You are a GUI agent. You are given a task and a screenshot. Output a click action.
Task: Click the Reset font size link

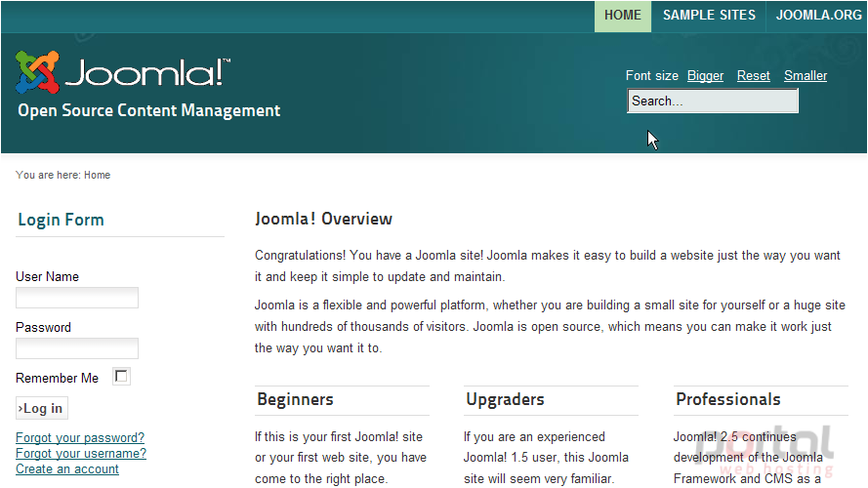pyautogui.click(x=754, y=76)
